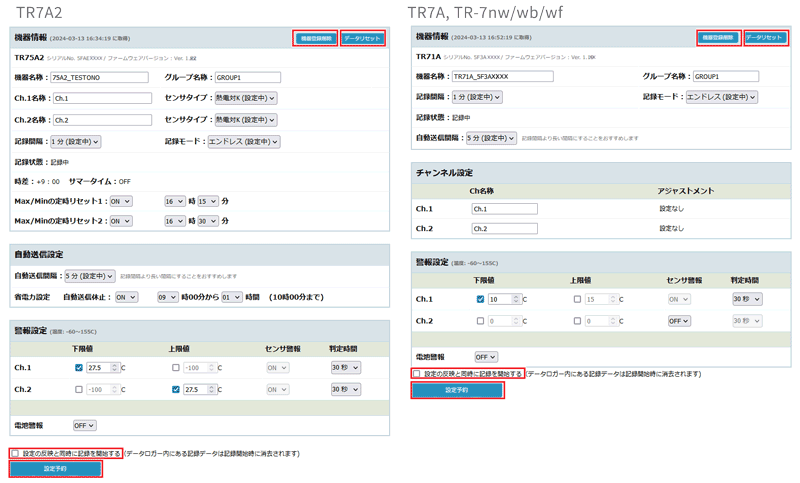This screenshot has width=800, height=483.
Task: Open 記録モード dropdown in TR7A2 panel
Action: [244, 141]
